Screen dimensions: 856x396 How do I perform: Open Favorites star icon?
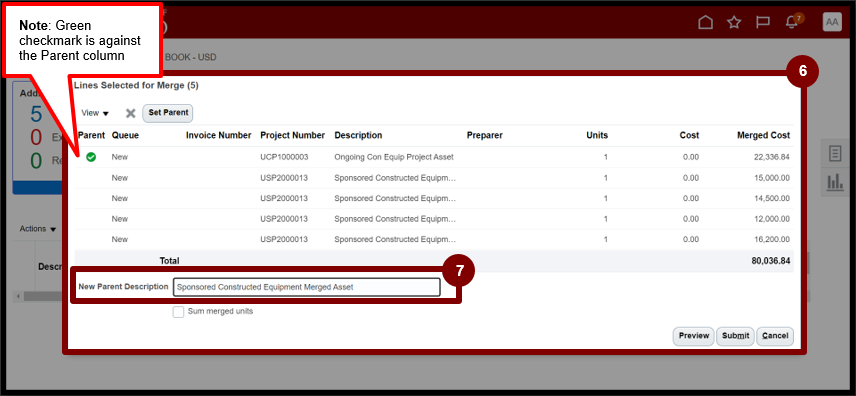734,22
